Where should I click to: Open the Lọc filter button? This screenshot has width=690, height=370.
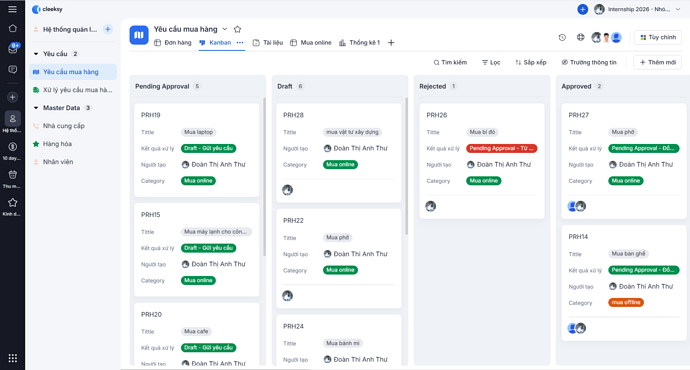(491, 62)
